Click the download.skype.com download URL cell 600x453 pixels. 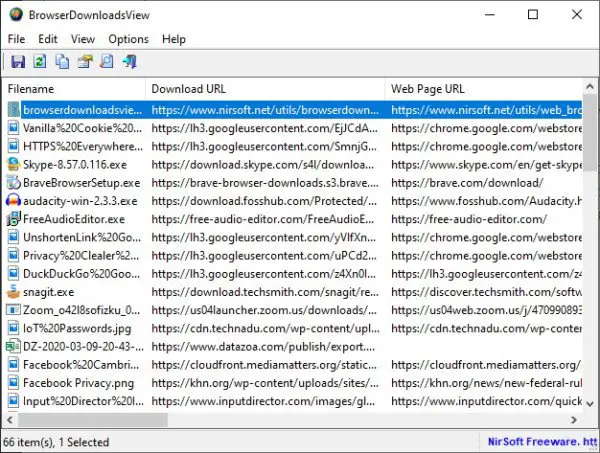[x=262, y=165]
